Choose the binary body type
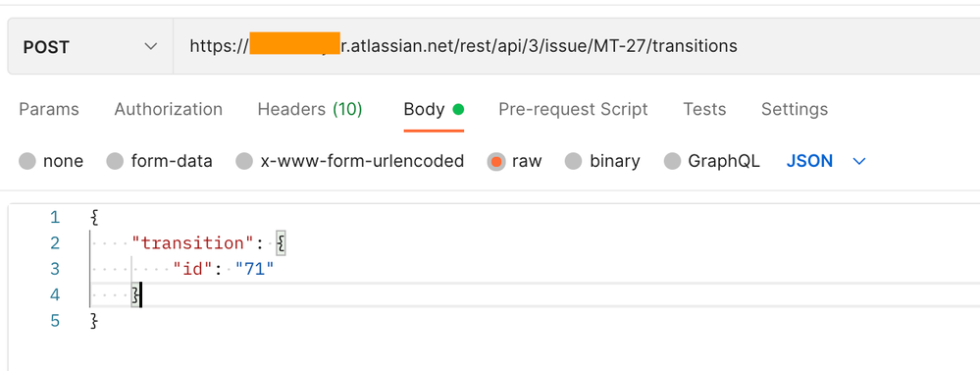 pos(574,161)
